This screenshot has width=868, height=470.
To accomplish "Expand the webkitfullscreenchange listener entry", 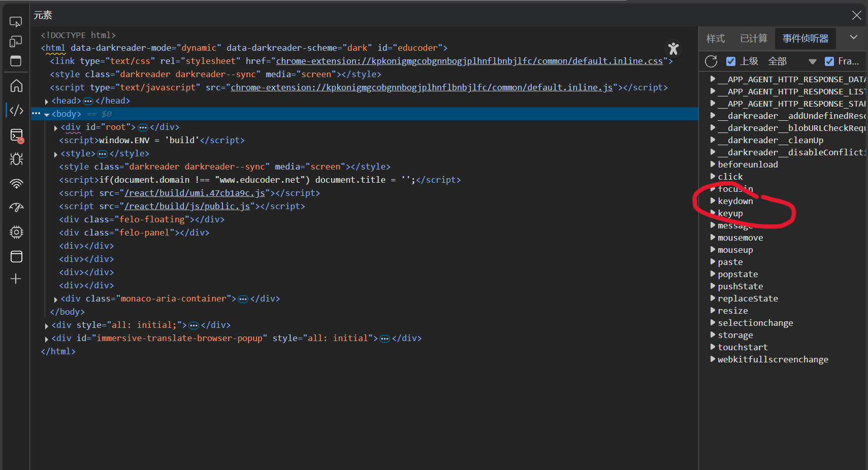I will point(713,359).
